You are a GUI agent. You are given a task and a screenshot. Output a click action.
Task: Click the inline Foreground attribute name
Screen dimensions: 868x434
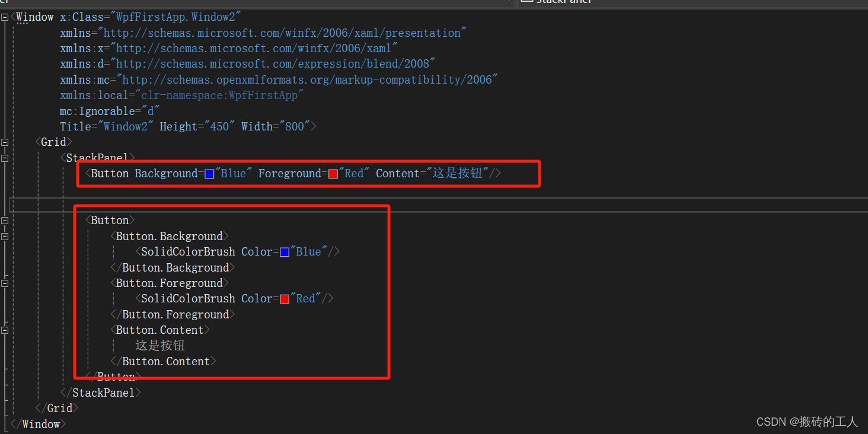[x=290, y=174]
